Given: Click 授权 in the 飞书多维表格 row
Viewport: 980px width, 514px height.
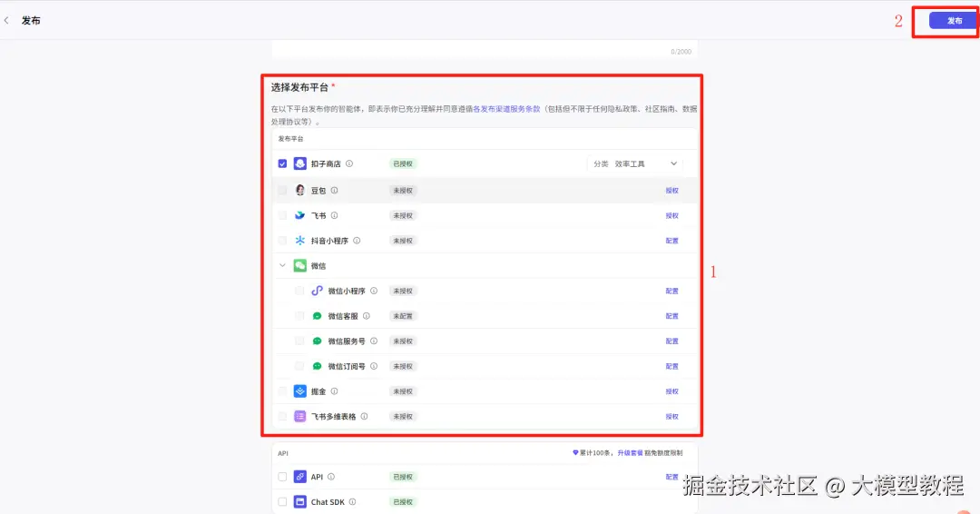Looking at the screenshot, I should point(671,417).
